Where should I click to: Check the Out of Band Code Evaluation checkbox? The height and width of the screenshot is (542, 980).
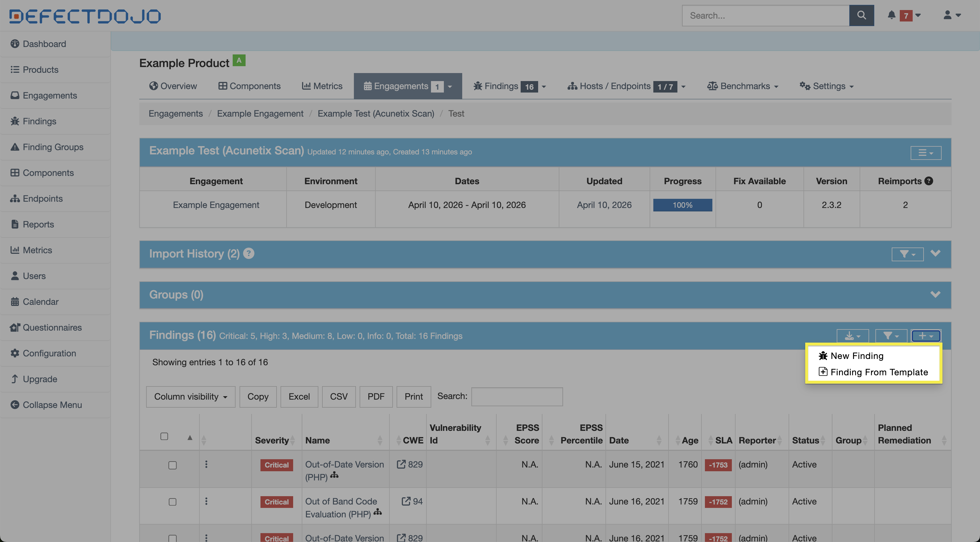click(x=172, y=502)
